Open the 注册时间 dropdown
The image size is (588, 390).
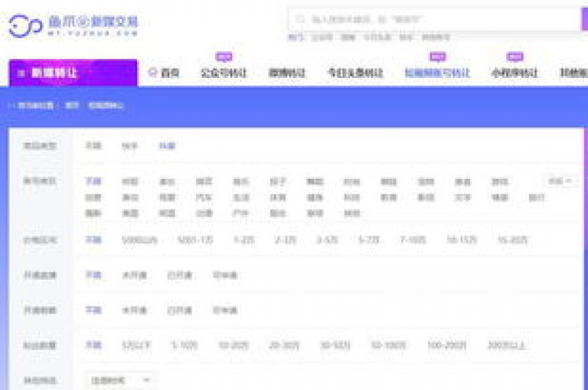coord(120,380)
